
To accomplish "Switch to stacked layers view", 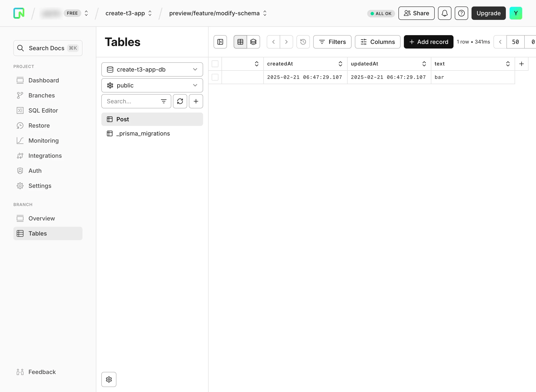I will point(253,42).
